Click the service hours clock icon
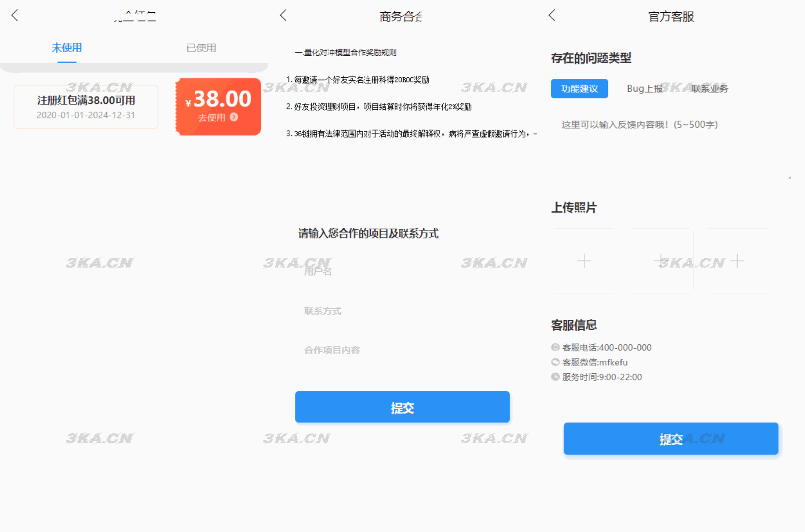 555,377
